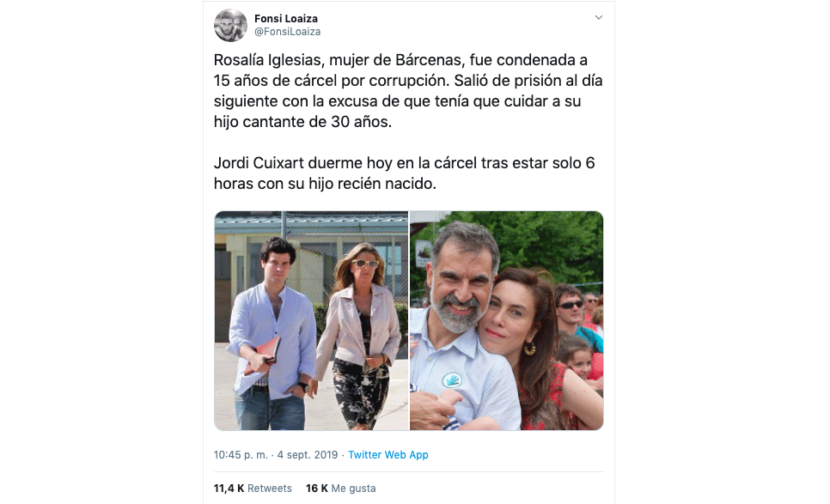Expand the tweet options chevron
The height and width of the screenshot is (504, 830).
[599, 17]
